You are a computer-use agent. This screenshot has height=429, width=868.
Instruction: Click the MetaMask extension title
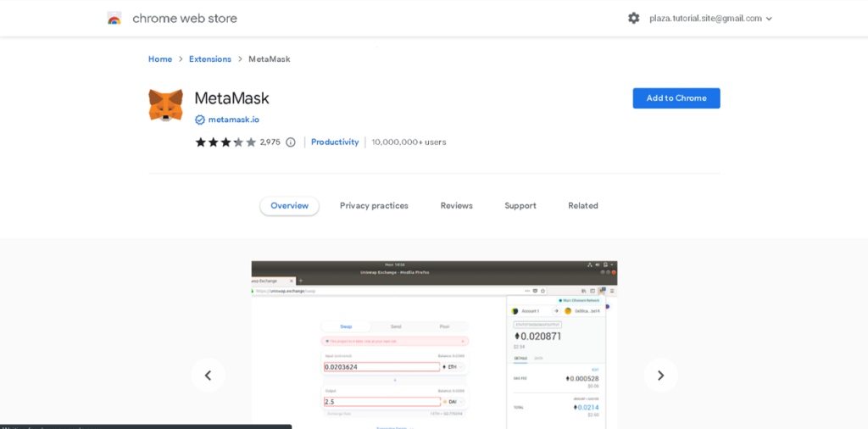point(231,98)
